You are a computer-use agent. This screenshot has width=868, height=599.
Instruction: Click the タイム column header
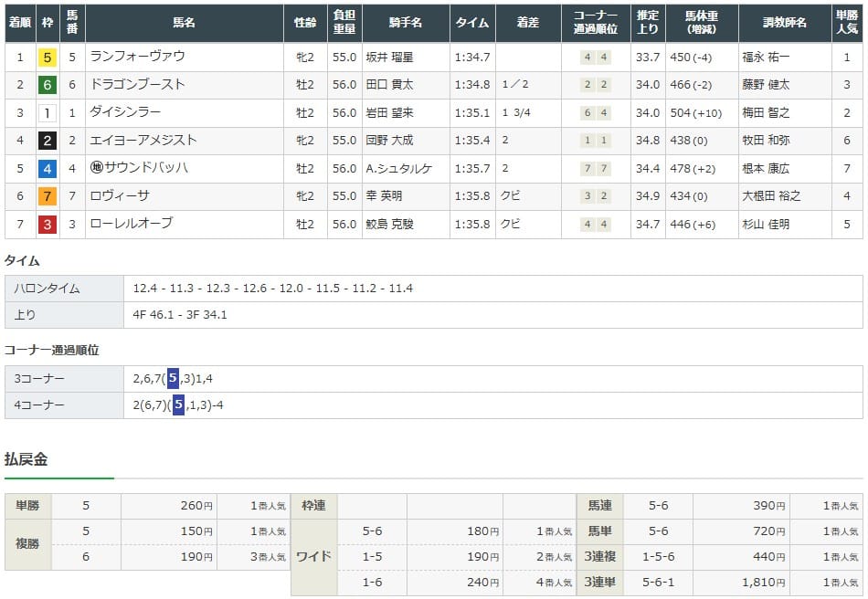coord(471,23)
